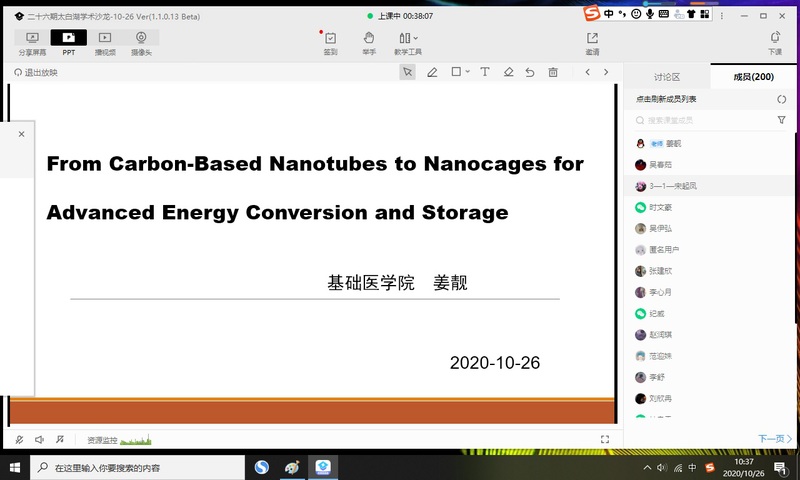Open the member filter funnel

(x=782, y=120)
